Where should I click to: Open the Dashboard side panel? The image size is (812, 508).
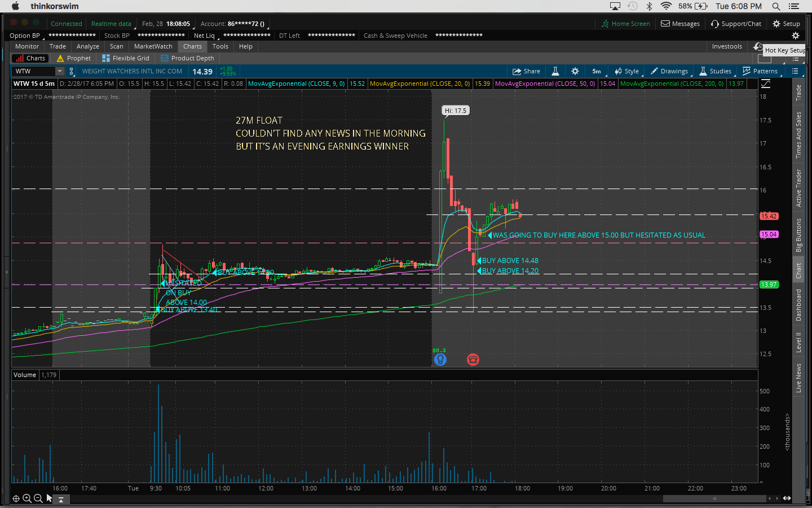click(x=798, y=305)
